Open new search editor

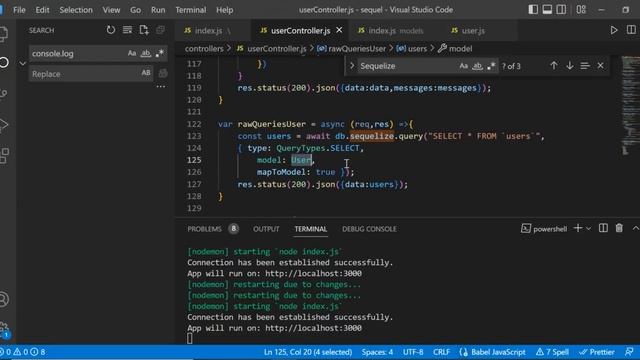tap(144, 30)
